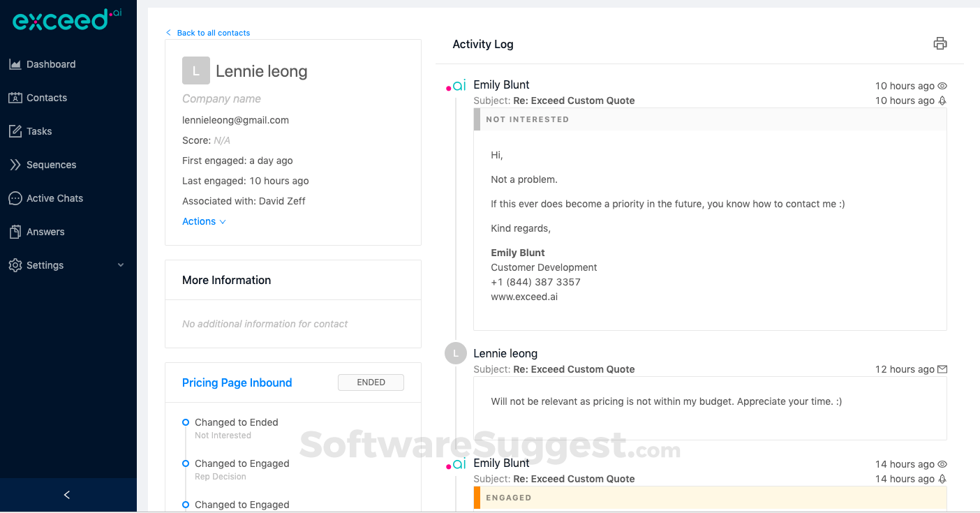Select the Tasks pencil icon
This screenshot has height=513, width=980.
point(15,131)
